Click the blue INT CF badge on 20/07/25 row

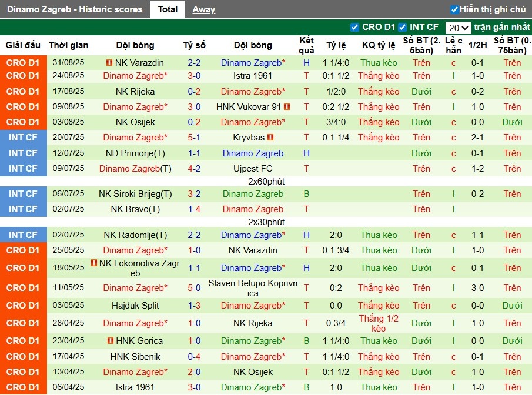tap(23, 138)
